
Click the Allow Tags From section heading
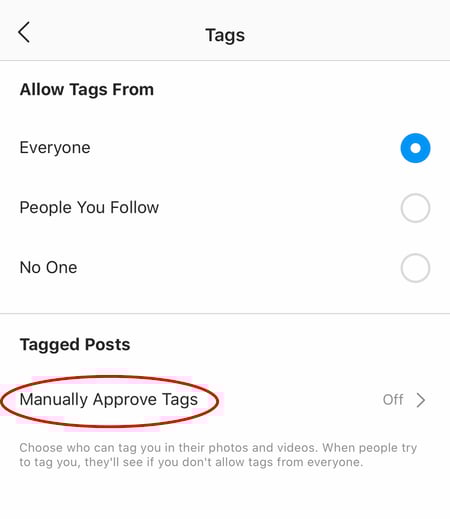87,90
